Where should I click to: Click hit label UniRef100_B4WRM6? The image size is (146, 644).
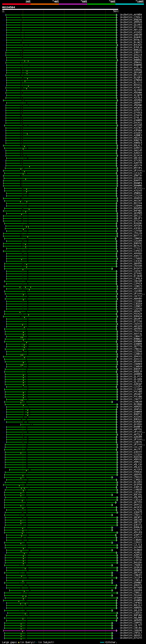[x=131, y=65]
